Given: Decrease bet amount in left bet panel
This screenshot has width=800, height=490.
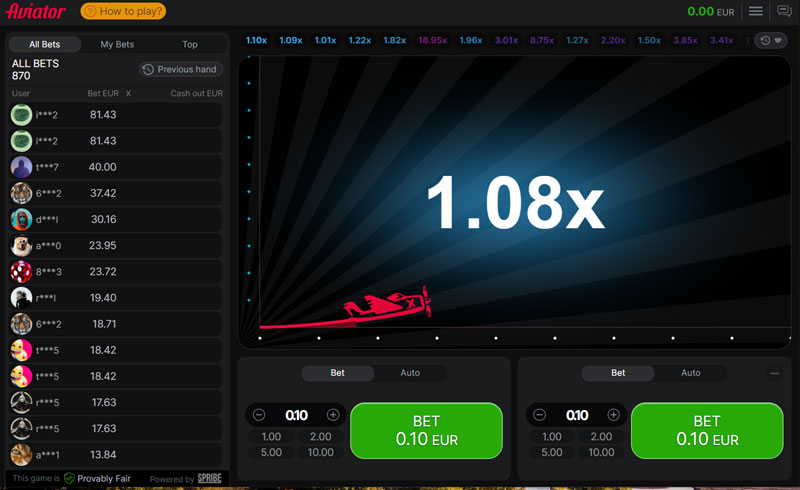Looking at the screenshot, I should (x=259, y=415).
